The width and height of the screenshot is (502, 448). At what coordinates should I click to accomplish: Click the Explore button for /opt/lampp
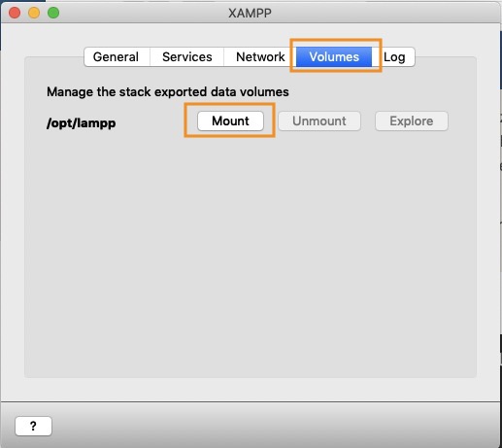[x=412, y=121]
